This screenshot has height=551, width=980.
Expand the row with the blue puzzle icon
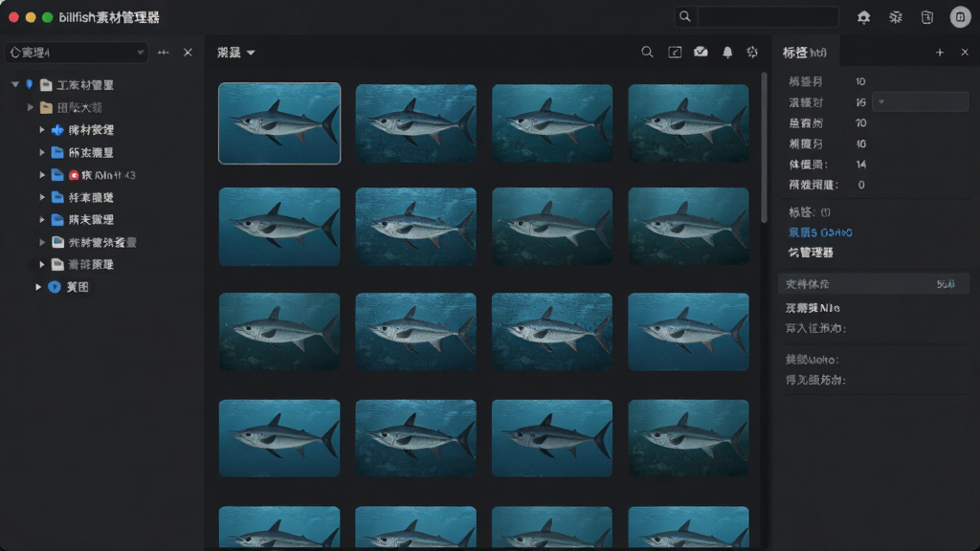(42, 130)
